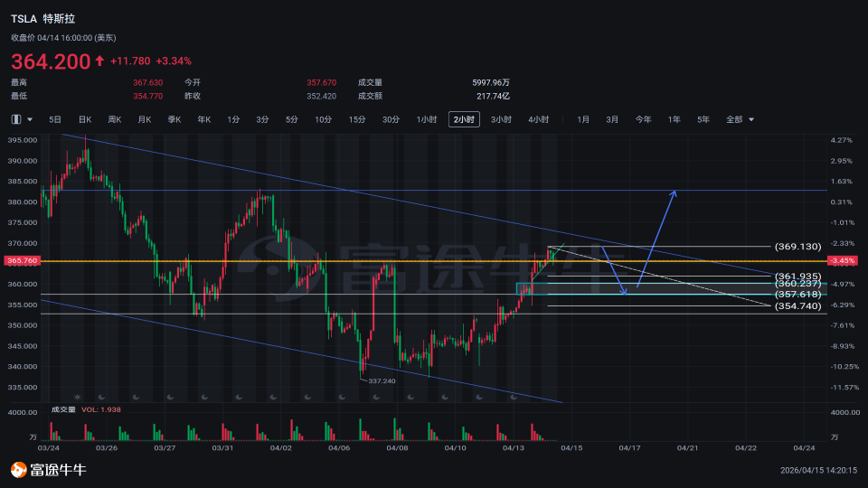
Task: Select the 年K timeframe
Action: 204,119
